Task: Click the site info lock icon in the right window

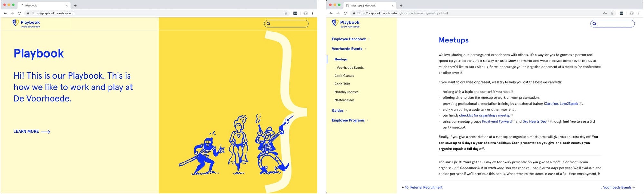Action: [x=354, y=13]
